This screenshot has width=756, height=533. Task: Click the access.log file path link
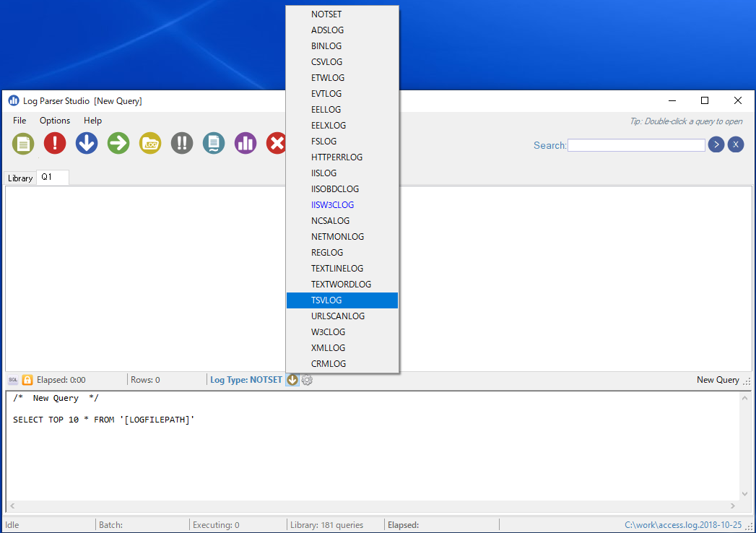point(683,525)
